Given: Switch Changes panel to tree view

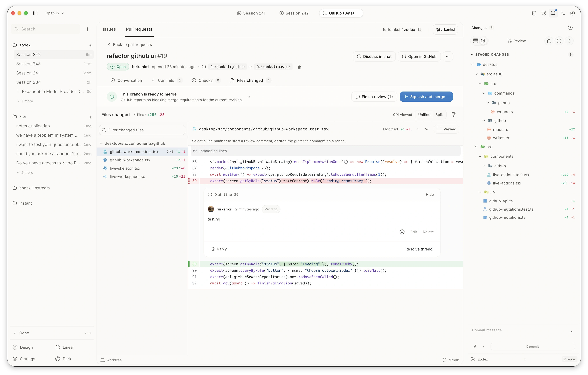Looking at the screenshot, I should 483,41.
